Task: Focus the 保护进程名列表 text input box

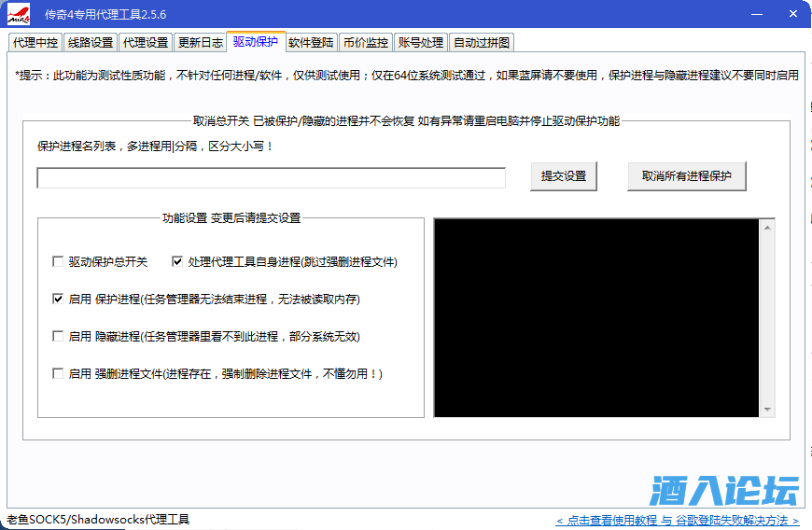Action: point(271,178)
